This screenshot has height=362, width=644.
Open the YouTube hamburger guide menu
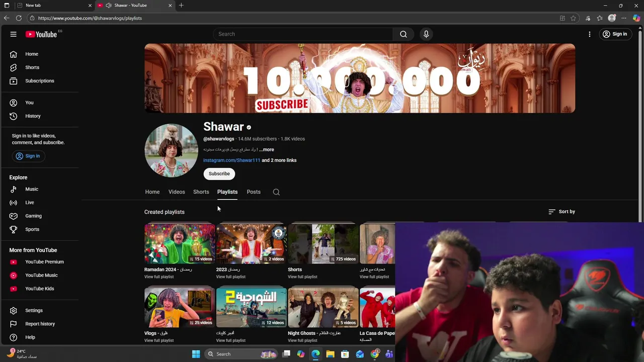click(x=14, y=34)
